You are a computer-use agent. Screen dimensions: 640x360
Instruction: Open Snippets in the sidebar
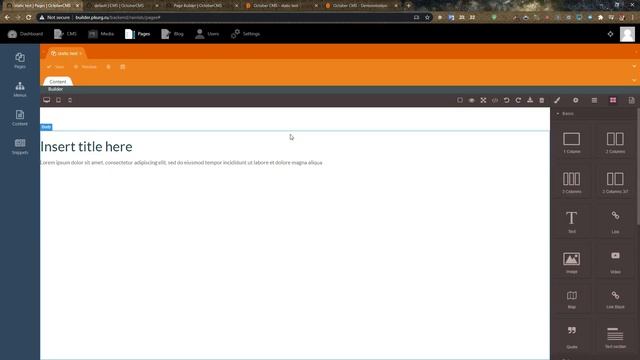tap(20, 146)
